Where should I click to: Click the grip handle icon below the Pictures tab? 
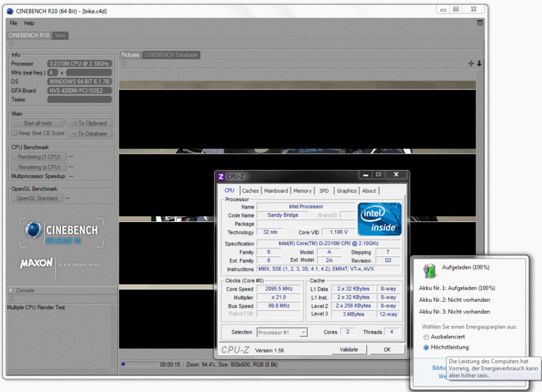(124, 64)
